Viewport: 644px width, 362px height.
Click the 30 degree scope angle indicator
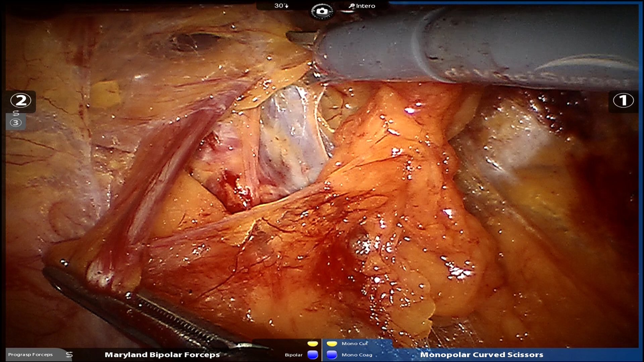click(281, 6)
